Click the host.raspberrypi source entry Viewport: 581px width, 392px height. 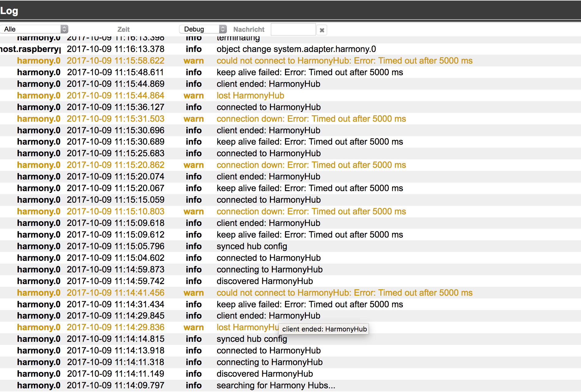click(x=31, y=49)
